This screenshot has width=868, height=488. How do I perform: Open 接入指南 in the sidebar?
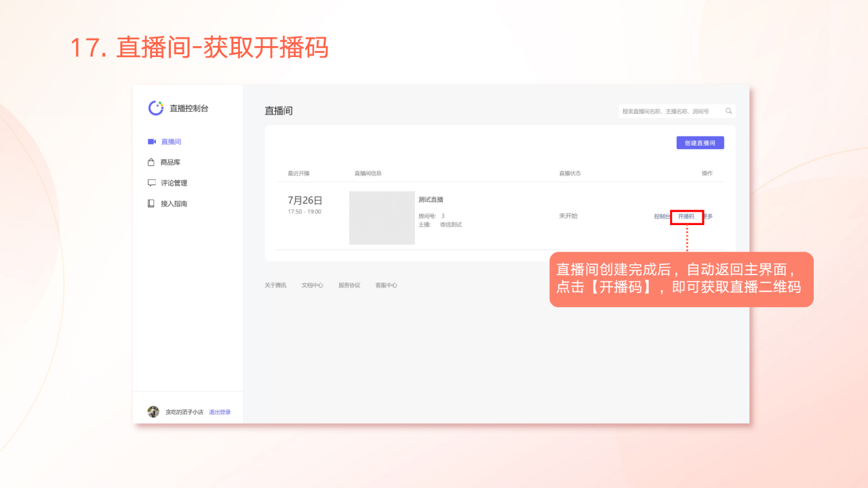coord(174,203)
